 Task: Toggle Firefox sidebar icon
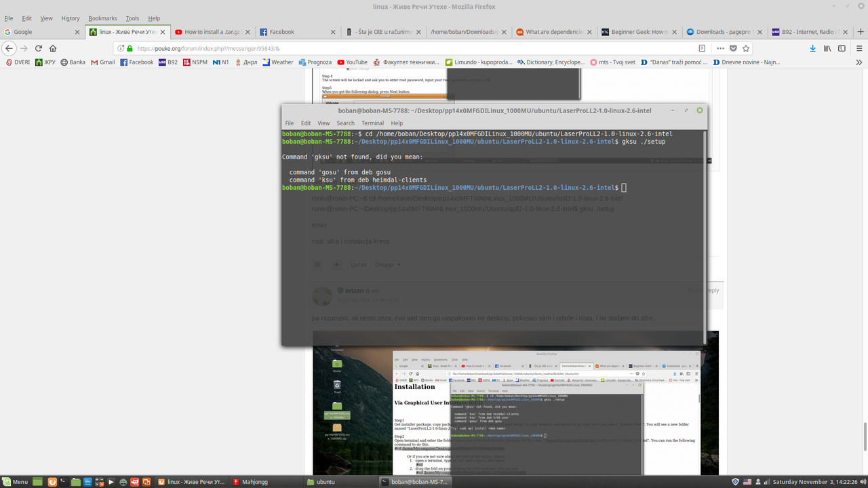(x=842, y=48)
